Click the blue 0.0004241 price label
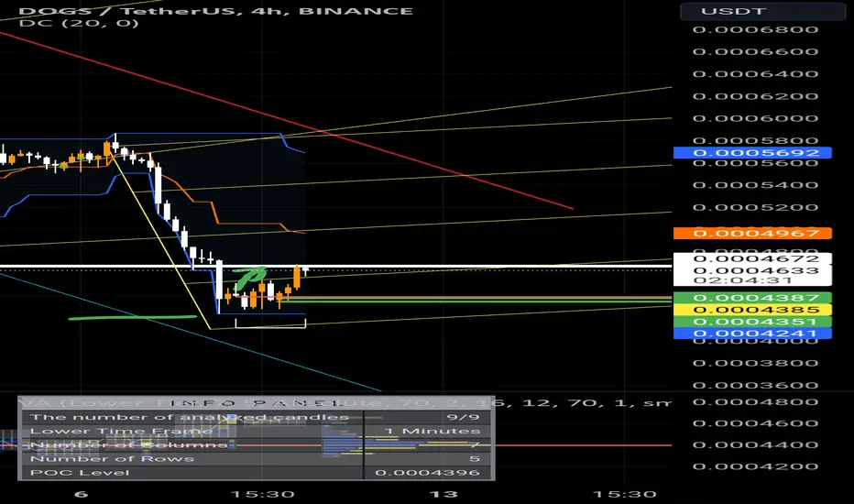Viewport: 854px width, 504px height. [752, 334]
